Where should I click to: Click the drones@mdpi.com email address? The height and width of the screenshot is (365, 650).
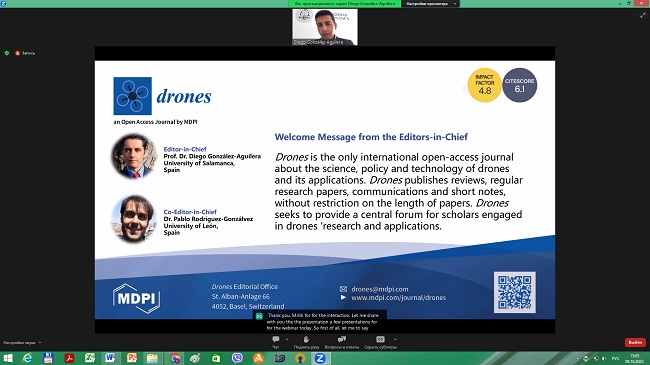pos(380,289)
